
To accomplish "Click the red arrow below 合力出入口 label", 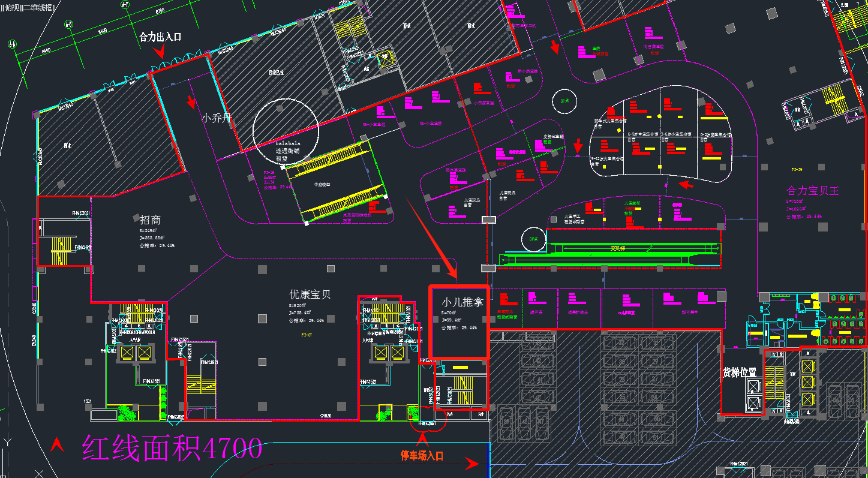I will [x=160, y=51].
